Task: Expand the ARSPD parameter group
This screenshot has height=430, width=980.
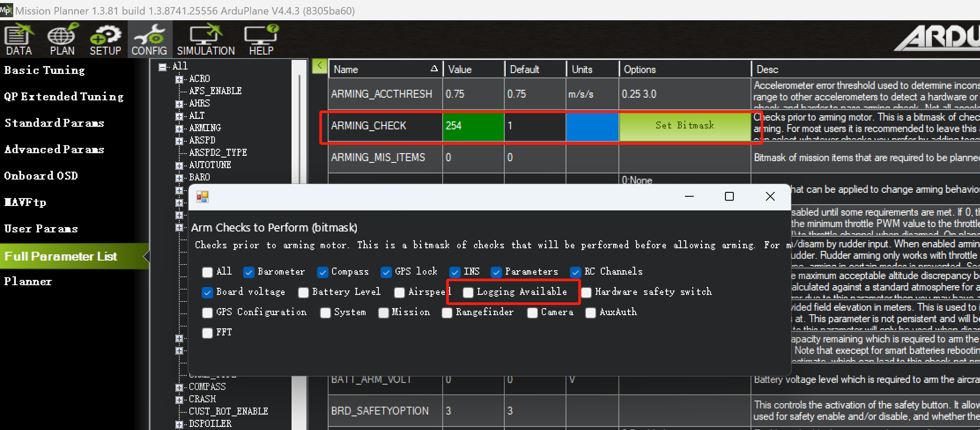Action: coord(179,141)
